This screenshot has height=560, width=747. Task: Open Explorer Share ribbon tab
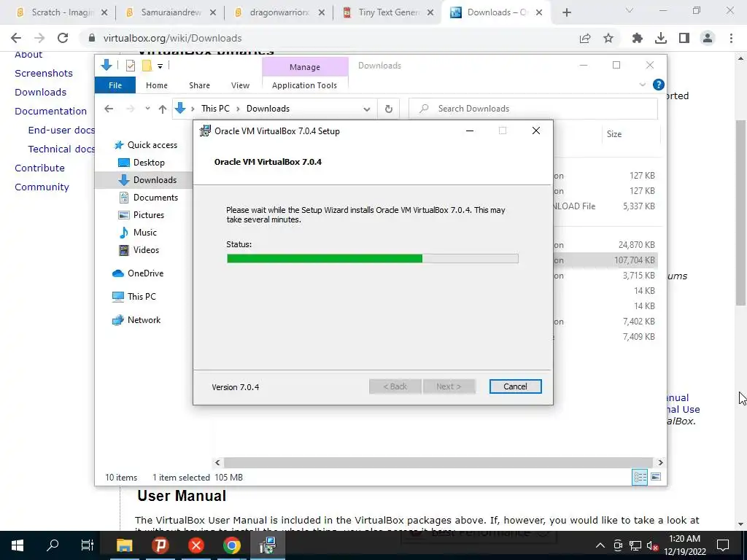coord(199,85)
